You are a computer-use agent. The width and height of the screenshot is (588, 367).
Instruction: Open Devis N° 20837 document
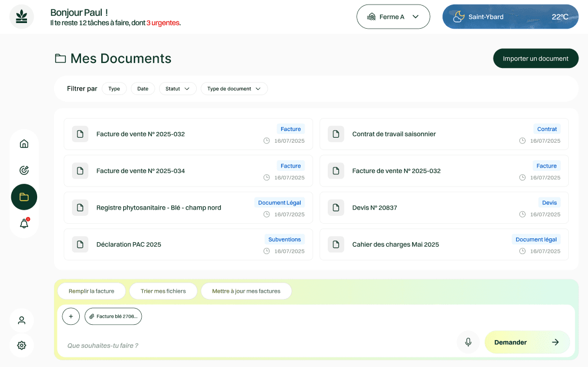coord(444,208)
